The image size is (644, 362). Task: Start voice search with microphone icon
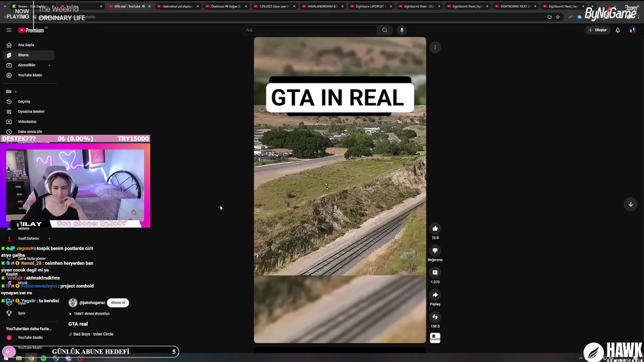point(401,30)
